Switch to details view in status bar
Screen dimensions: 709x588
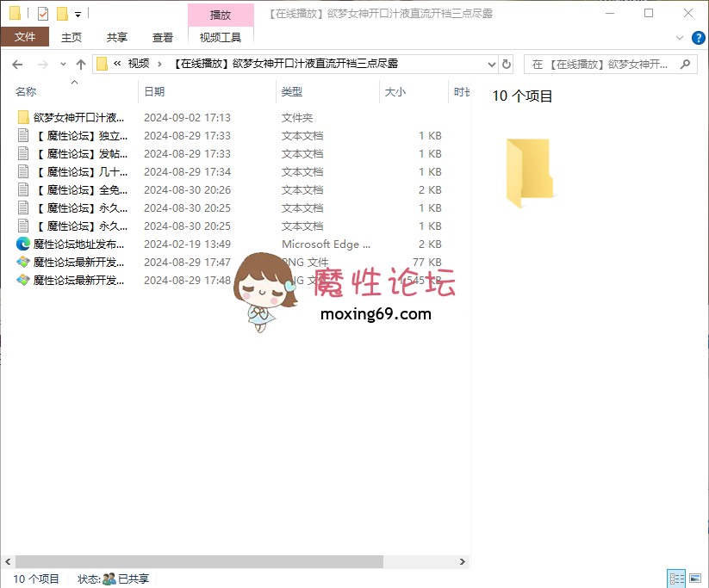pyautogui.click(x=677, y=579)
